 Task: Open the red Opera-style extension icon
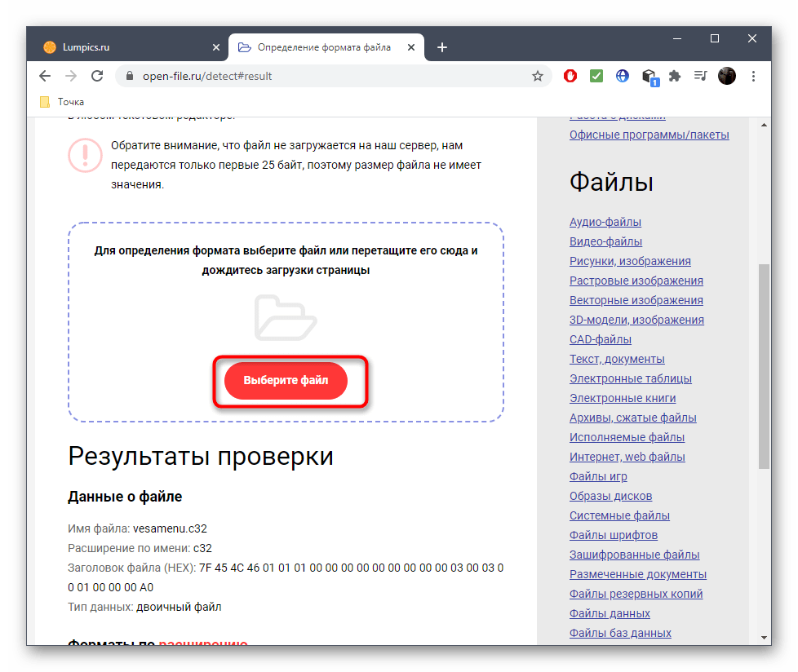(x=571, y=76)
